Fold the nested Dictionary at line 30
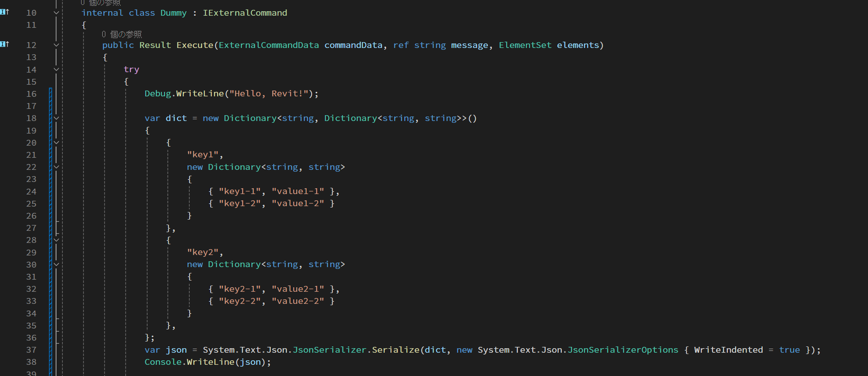Viewport: 868px width, 376px height. click(56, 264)
